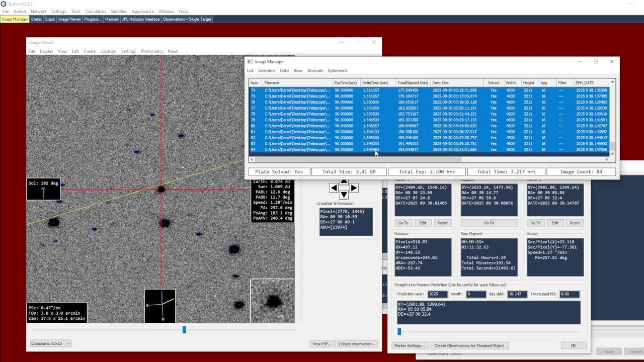Click the Status toolbar button
This screenshot has width=644, height=362.
click(x=36, y=19)
